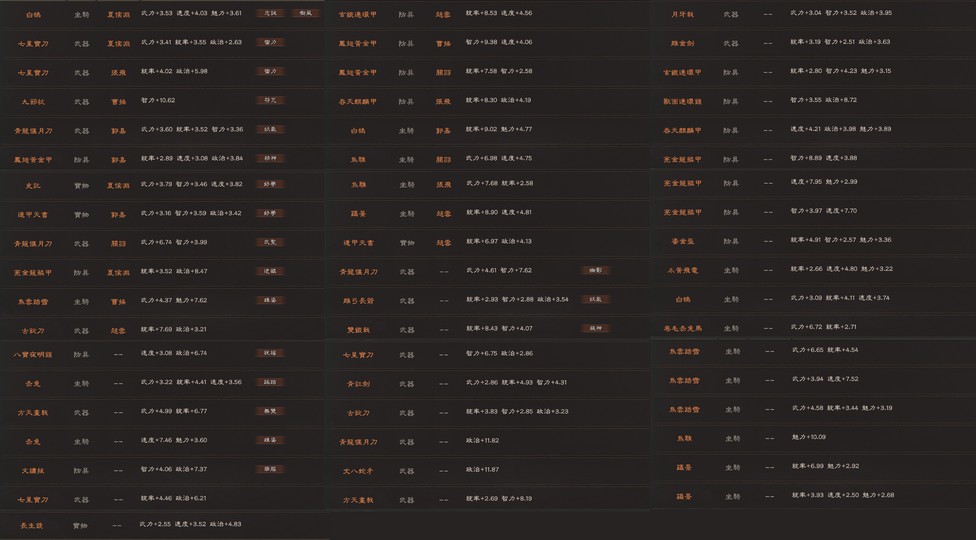This screenshot has width=976, height=540.
Task: Click hero 趙雲 on the 古錠刀 row
Action: 118,330
